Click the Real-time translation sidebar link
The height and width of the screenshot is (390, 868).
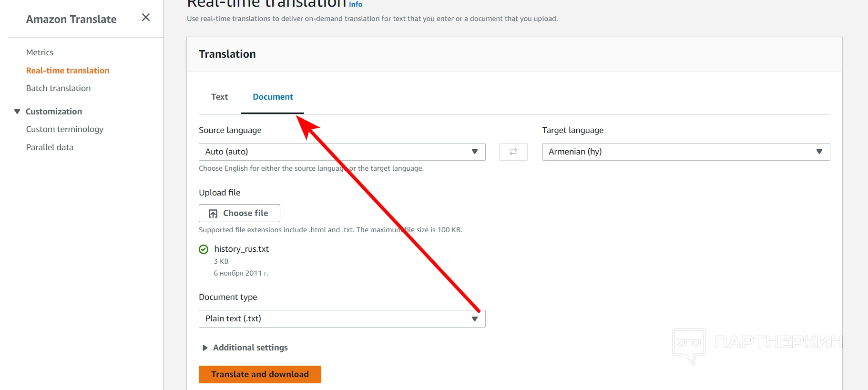[x=68, y=71]
